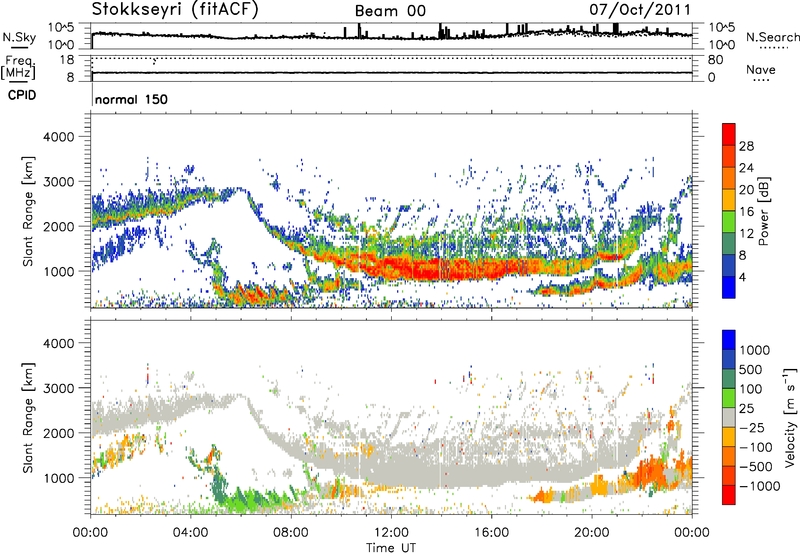Click the '4000' tick on the power panel

click(x=59, y=137)
